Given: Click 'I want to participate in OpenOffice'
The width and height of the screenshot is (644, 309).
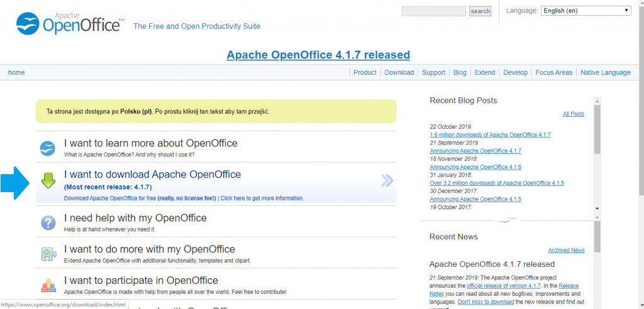Looking at the screenshot, I should coord(141,280).
